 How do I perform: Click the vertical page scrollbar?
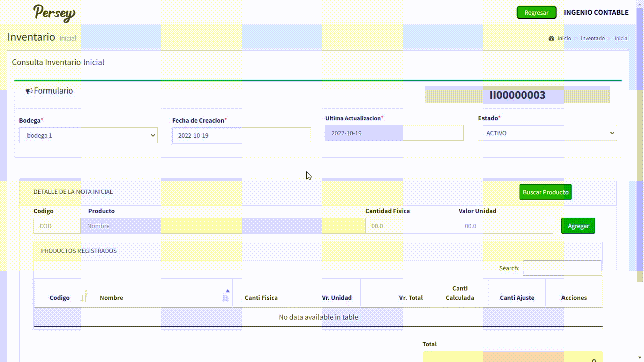click(x=640, y=151)
